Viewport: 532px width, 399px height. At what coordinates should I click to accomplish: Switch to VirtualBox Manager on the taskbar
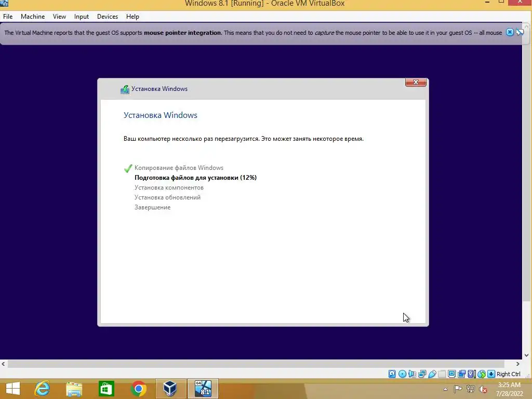(170, 389)
